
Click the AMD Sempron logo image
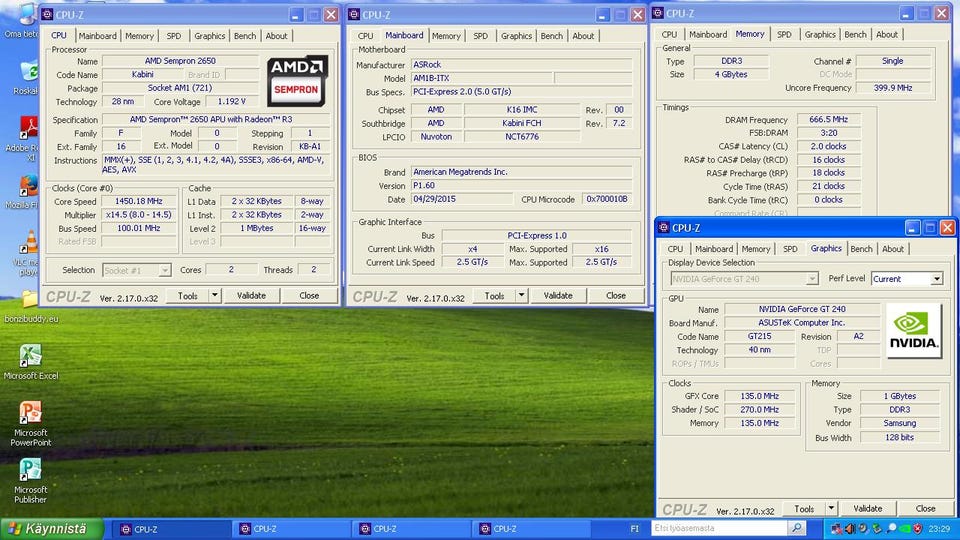tap(297, 81)
